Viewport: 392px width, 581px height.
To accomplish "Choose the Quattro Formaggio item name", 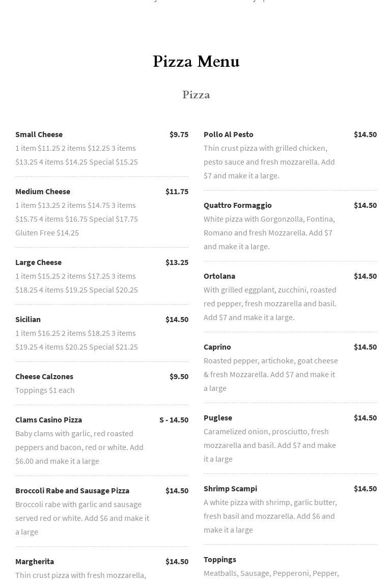I will pyautogui.click(x=238, y=205).
